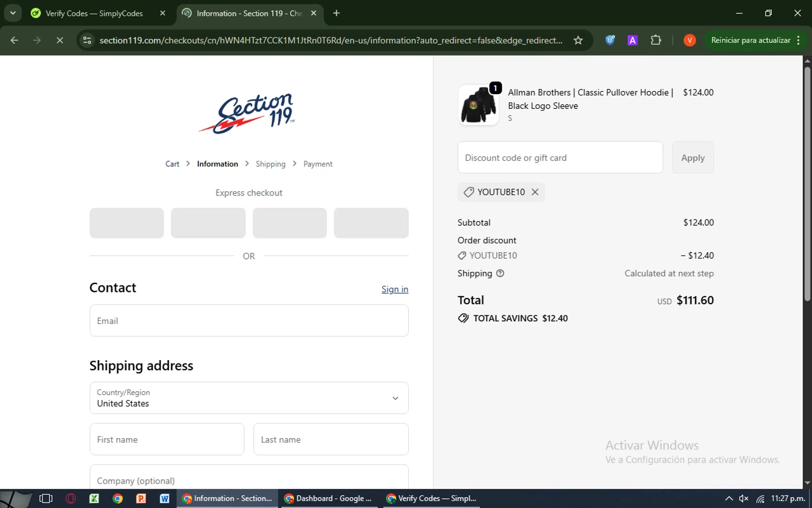Open Task View in the taskbar
This screenshot has width=812, height=508.
click(46, 498)
